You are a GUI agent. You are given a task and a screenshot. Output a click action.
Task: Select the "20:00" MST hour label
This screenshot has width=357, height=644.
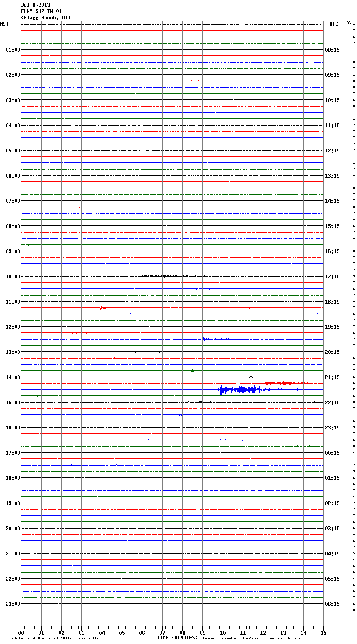click(13, 529)
